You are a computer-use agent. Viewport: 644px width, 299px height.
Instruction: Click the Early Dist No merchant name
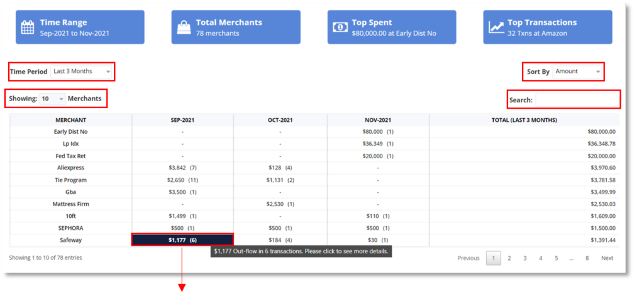tap(70, 132)
